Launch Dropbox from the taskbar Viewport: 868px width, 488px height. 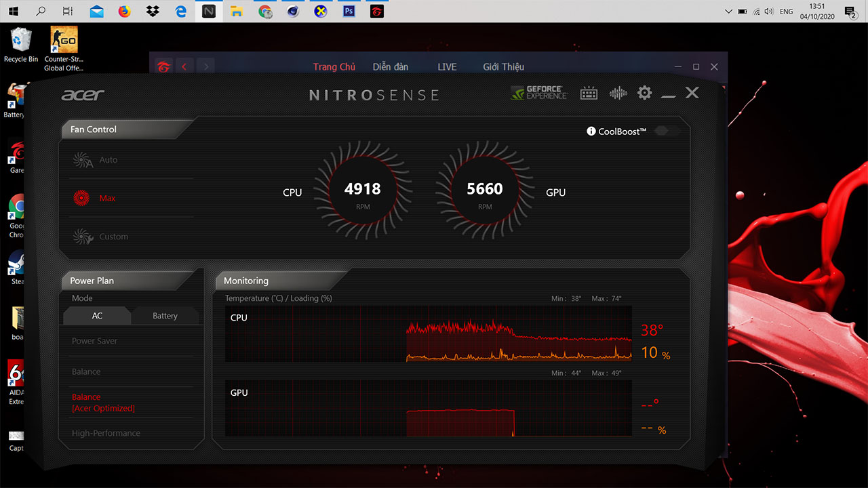pyautogui.click(x=152, y=11)
